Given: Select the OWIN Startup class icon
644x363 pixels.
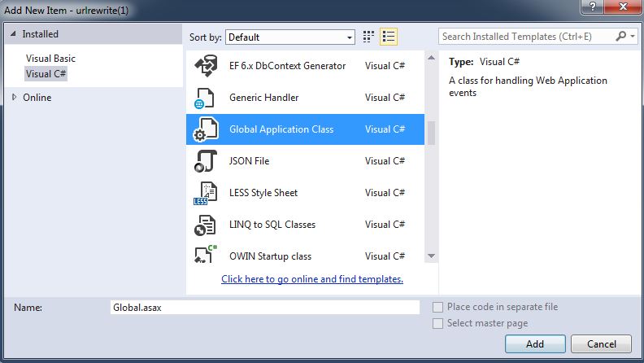Looking at the screenshot, I should click(205, 255).
